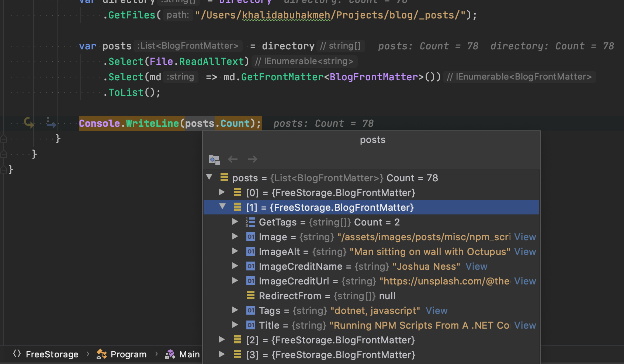Screen dimensions: 624x364
Task: Click the path: parameter hint
Action: [178, 15]
